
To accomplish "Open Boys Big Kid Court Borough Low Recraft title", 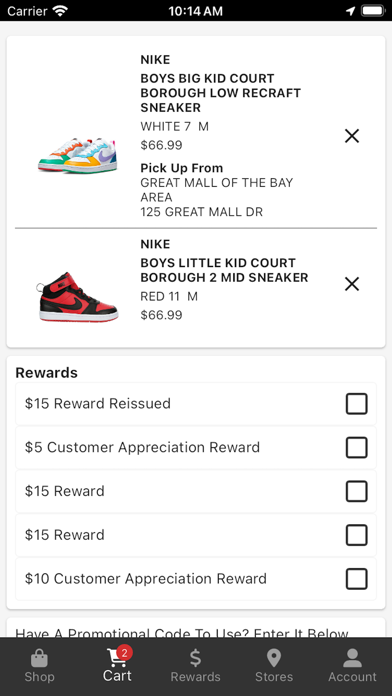I will (221, 93).
